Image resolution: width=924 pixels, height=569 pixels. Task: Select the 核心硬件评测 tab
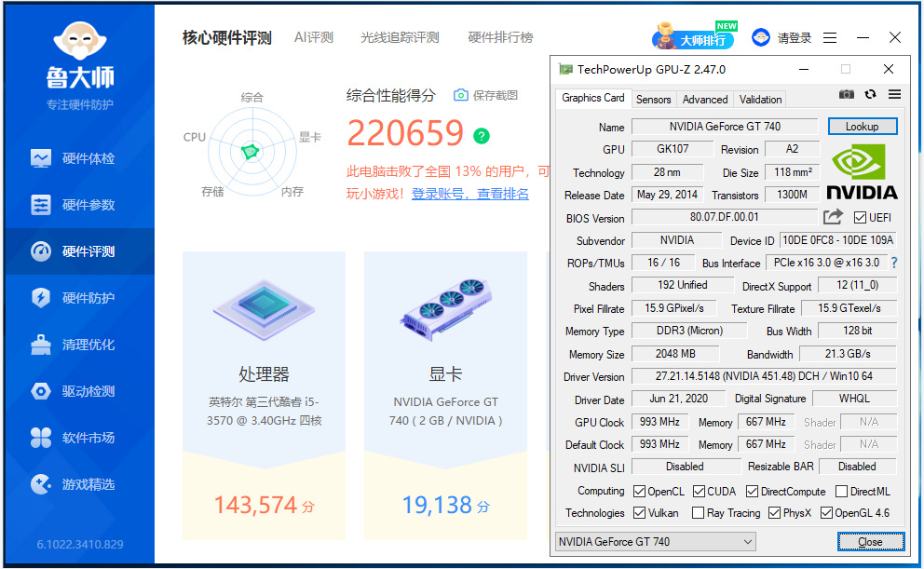point(227,37)
